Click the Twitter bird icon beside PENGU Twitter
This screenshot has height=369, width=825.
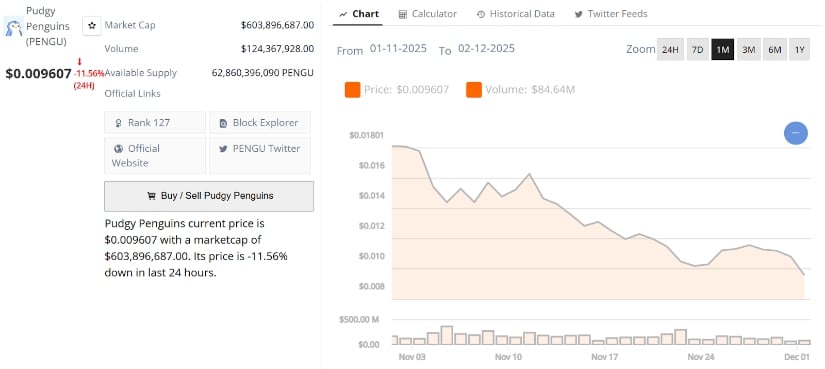223,149
